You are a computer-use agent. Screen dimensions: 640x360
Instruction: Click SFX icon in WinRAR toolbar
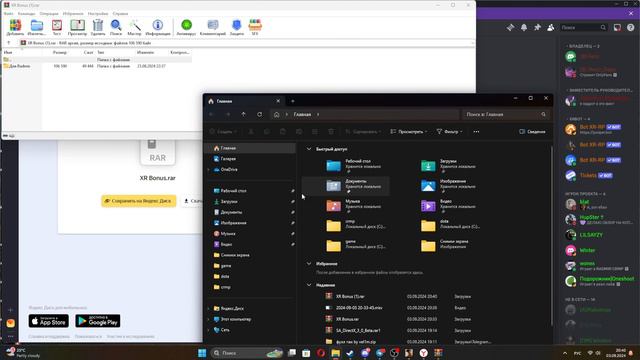(x=255, y=28)
